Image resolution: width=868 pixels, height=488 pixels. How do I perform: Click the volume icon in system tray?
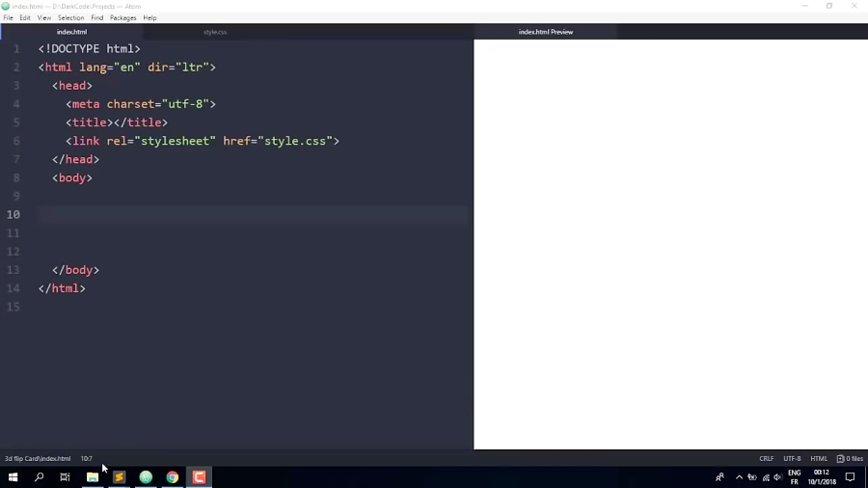777,477
